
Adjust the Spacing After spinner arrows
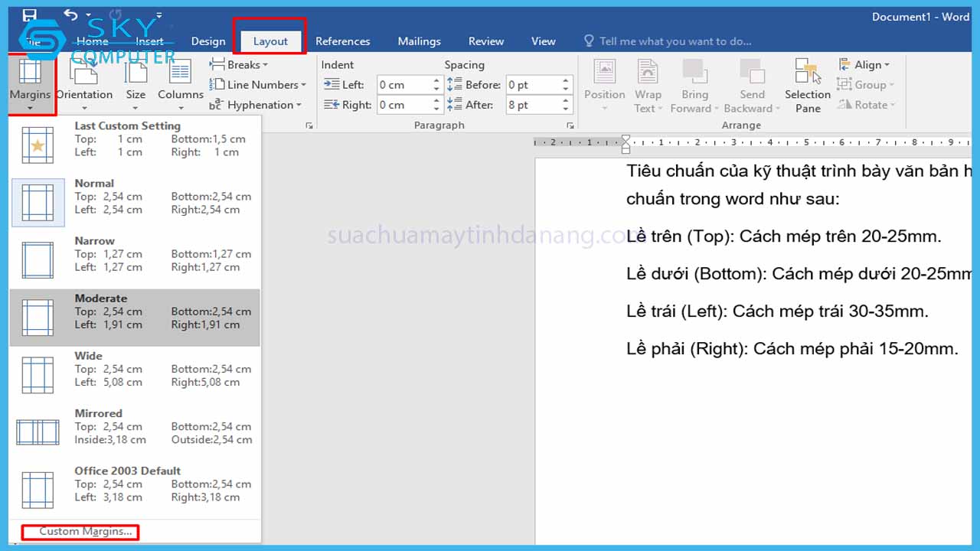pos(567,105)
